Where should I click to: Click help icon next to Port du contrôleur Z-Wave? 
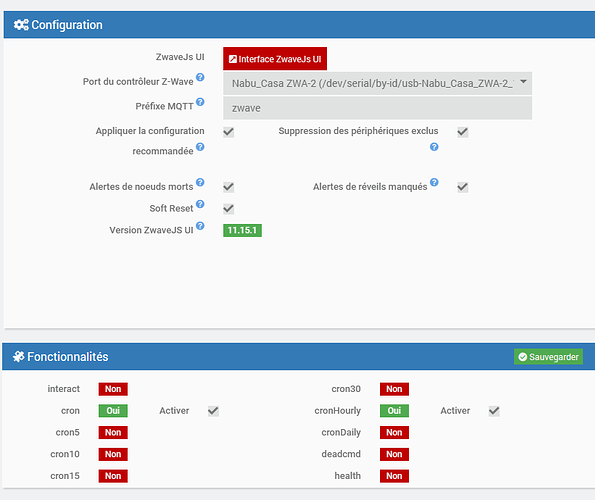tap(200, 77)
